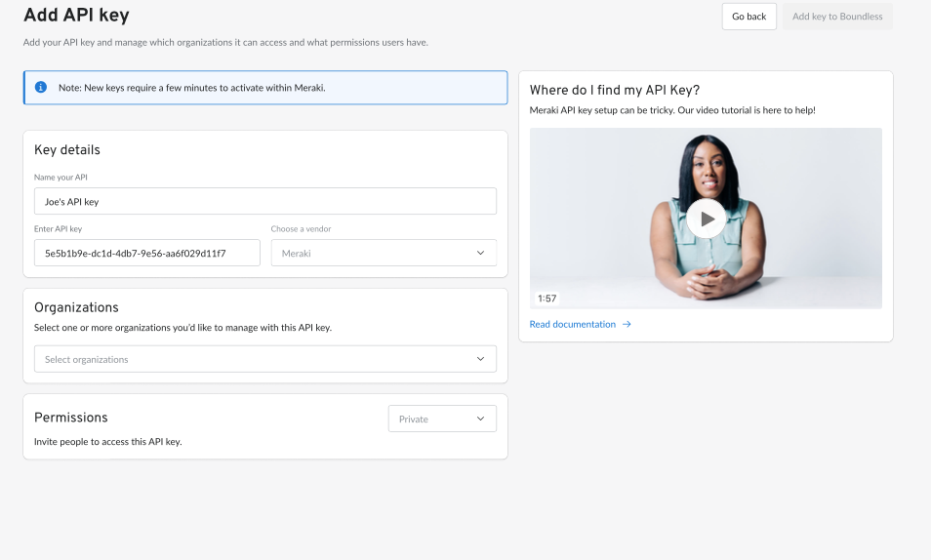Click the chevron in the Private dropdown
The width and height of the screenshot is (931, 560).
tap(480, 419)
